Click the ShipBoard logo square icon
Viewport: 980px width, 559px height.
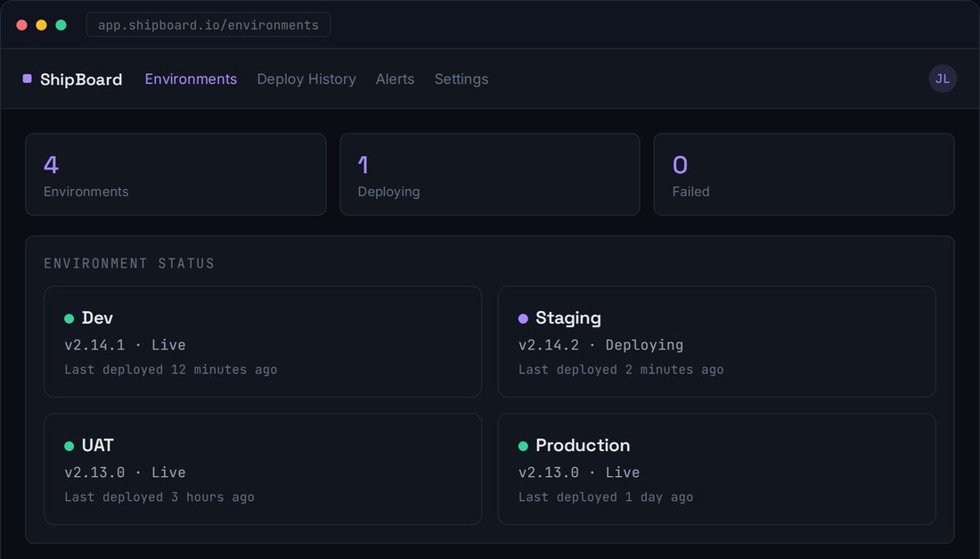coord(27,78)
